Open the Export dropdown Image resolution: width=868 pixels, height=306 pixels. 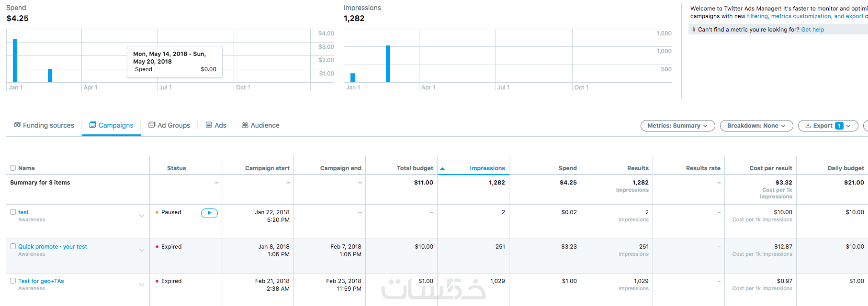(828, 126)
